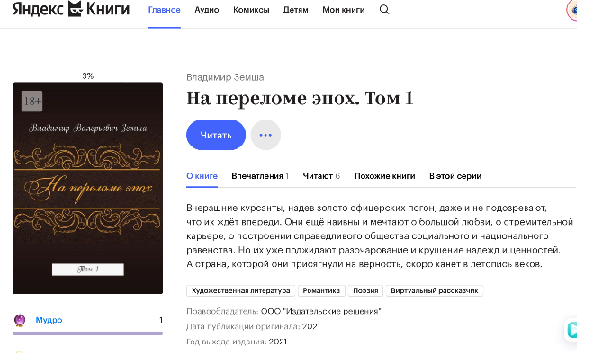Image resolution: width=594 pixels, height=364 pixels.
Task: Open the floating chat widget icon
Action: tap(571, 330)
